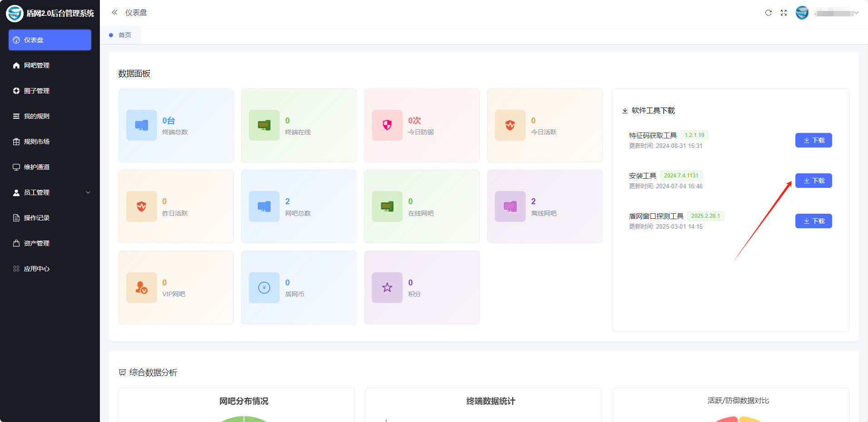
Task: Download the 特征码获取工具
Action: 813,140
